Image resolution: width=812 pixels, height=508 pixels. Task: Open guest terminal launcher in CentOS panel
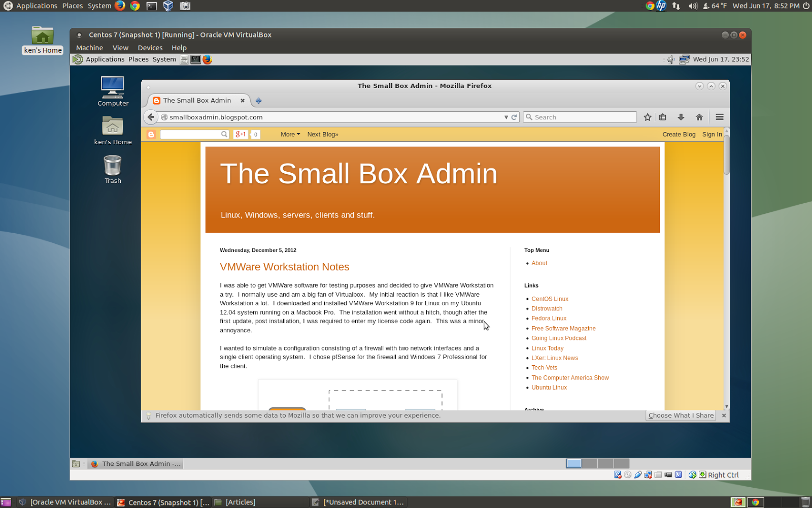point(195,59)
